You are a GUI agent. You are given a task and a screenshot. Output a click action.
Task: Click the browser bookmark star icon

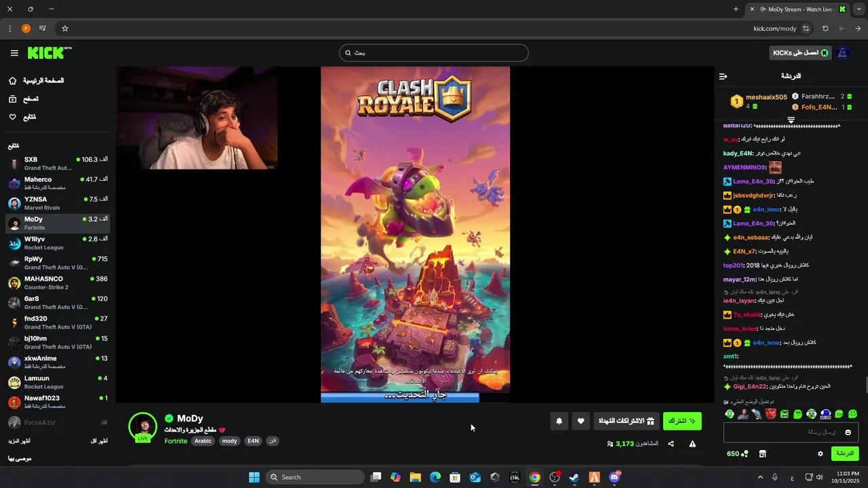pyautogui.click(x=65, y=28)
